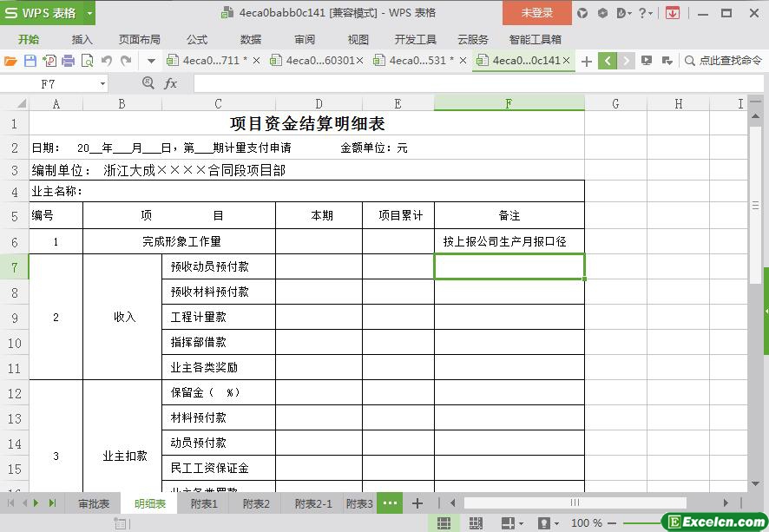
Task: Select cell 民工工资保证金
Action: [218, 468]
